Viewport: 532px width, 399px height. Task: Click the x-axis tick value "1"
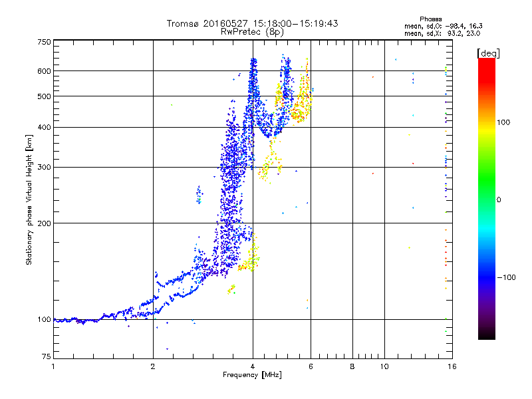coord(53,366)
